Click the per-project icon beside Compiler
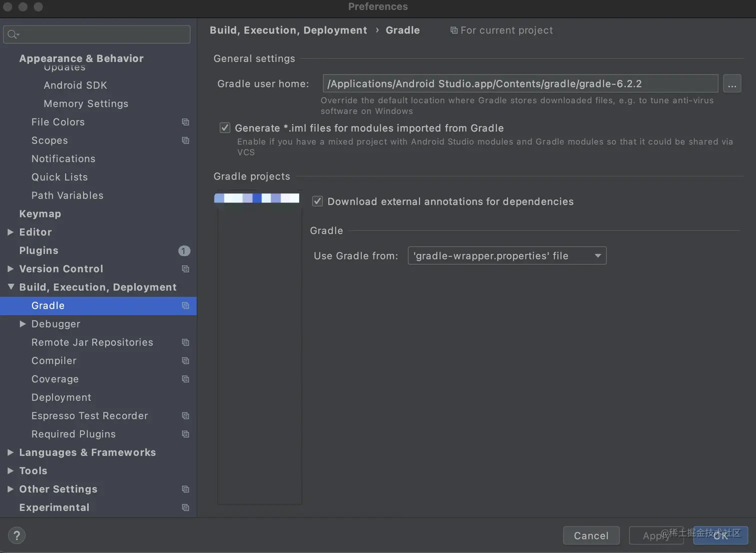The image size is (756, 553). 185,360
